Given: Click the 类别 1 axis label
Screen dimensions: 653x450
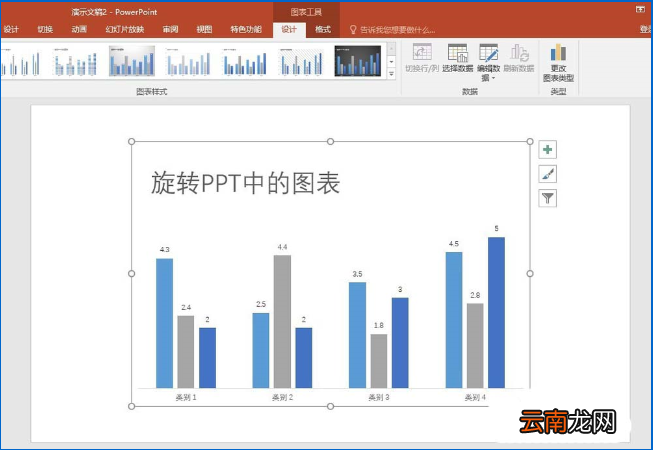Looking at the screenshot, I should 186,397.
